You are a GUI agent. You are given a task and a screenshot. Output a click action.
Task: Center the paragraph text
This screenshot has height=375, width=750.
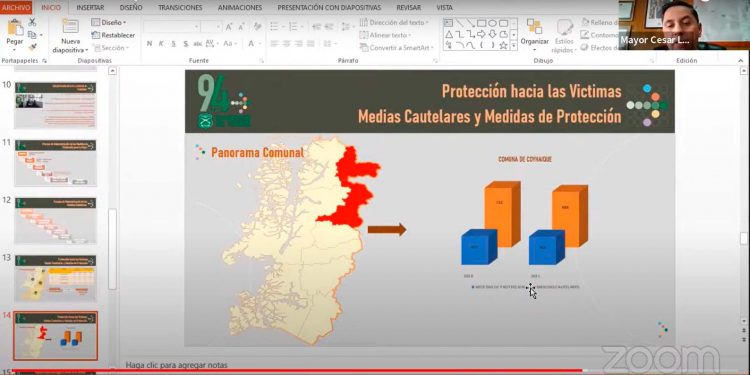coord(287,44)
